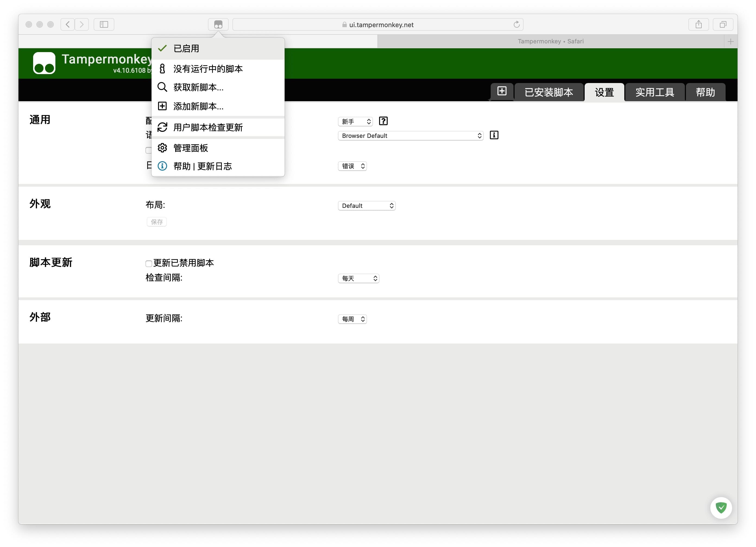Toggle the 已启用 enabled checkmark

point(162,48)
